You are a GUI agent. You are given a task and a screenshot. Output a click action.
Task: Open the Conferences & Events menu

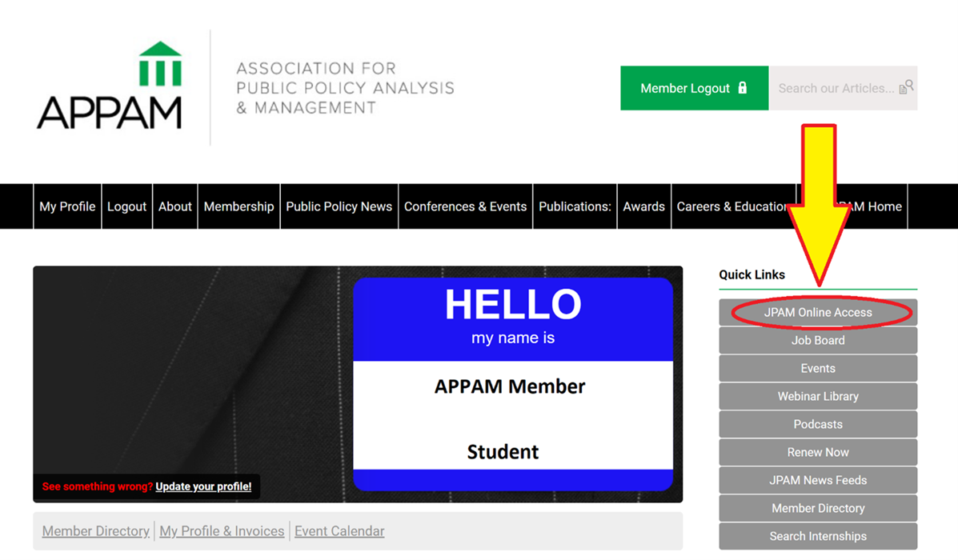pyautogui.click(x=465, y=206)
